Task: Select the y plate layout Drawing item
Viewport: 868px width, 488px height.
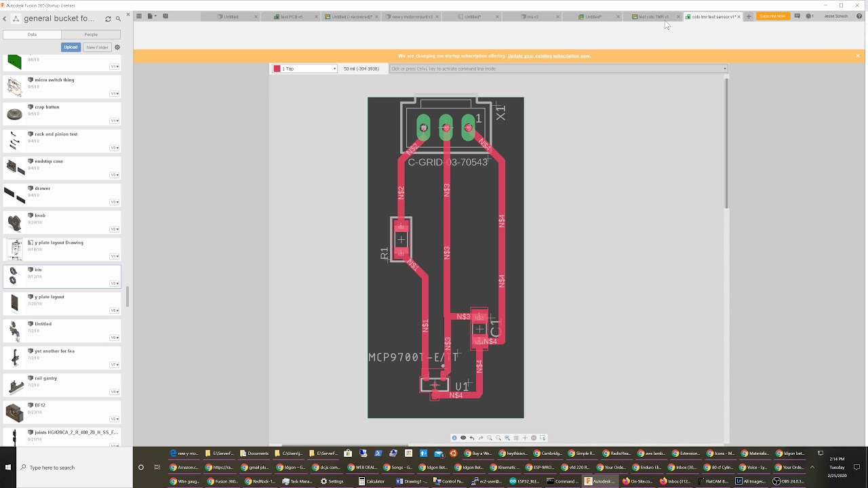Action: pyautogui.click(x=62, y=249)
